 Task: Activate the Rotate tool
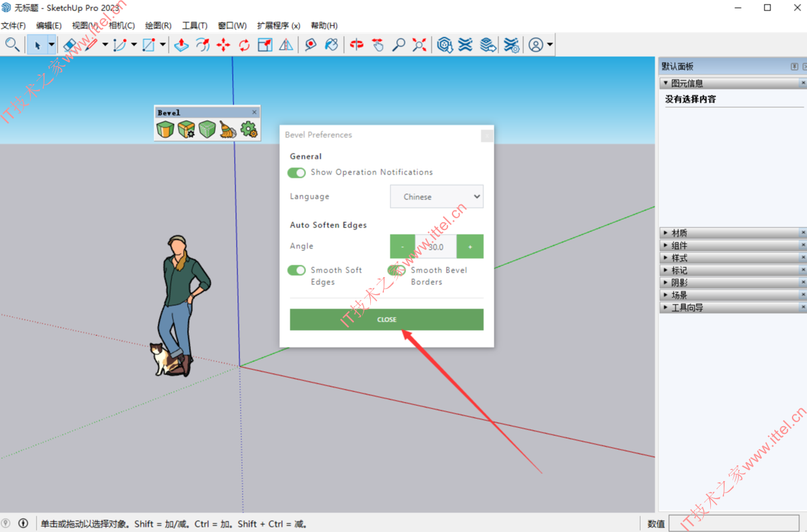click(245, 44)
